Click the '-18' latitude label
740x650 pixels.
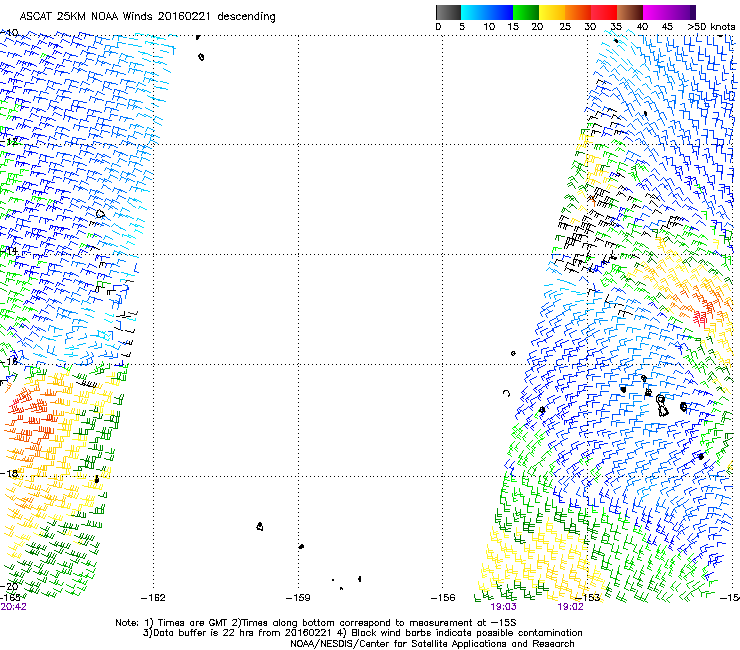point(9,473)
